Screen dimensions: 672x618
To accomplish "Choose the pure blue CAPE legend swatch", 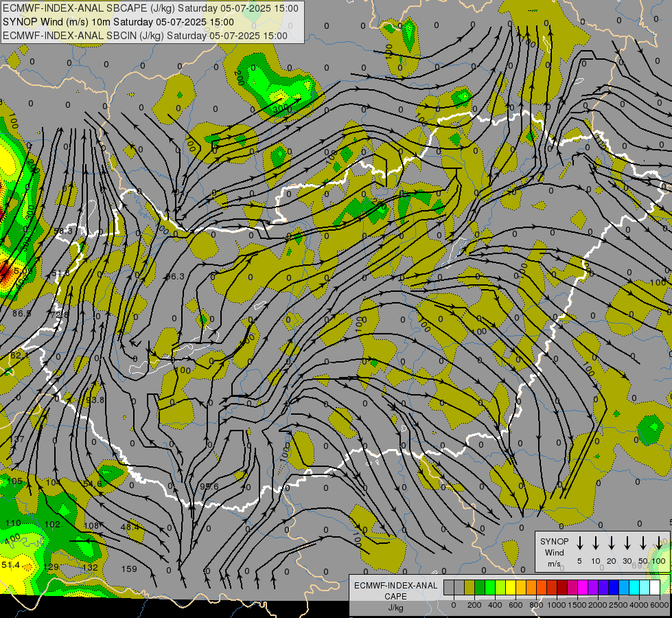I will click(x=614, y=587).
